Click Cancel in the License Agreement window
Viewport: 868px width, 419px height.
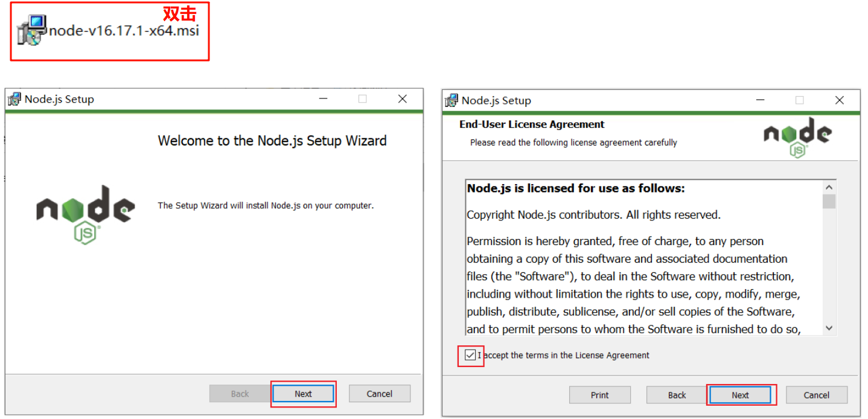coord(817,395)
